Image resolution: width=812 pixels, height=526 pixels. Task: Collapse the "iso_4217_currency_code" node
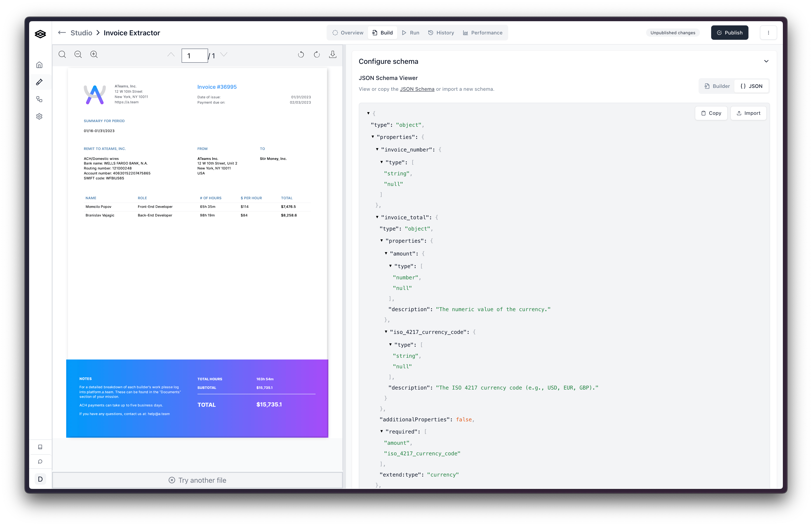click(x=386, y=332)
